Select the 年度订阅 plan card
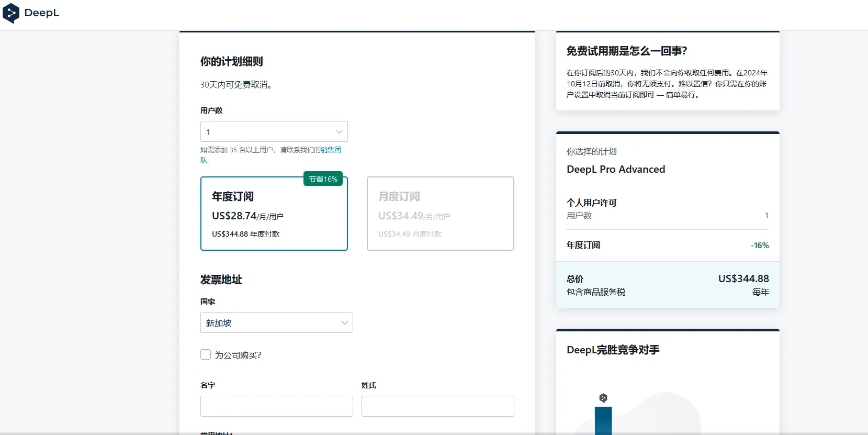 point(274,214)
